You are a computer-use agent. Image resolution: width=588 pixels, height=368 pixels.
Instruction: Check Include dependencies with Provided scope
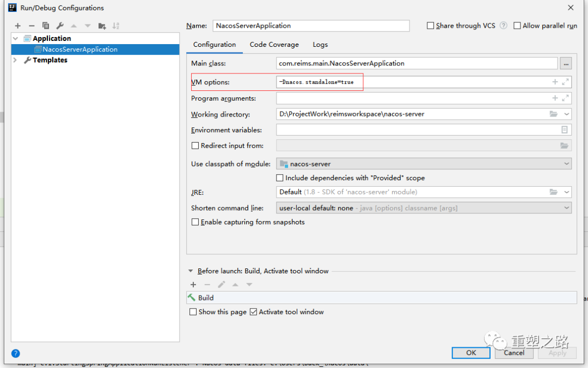point(280,178)
